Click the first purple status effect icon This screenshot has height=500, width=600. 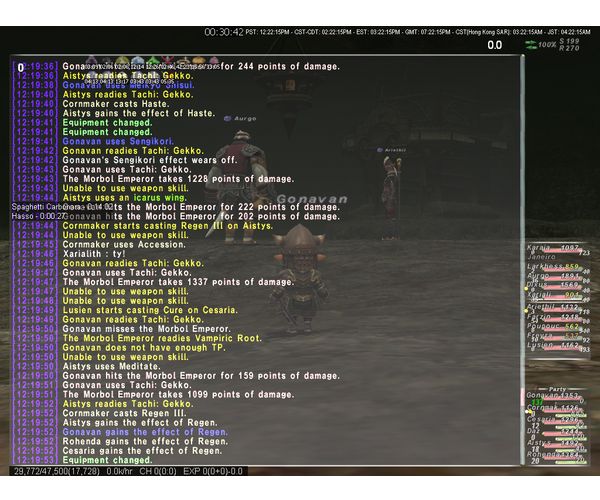[92, 61]
